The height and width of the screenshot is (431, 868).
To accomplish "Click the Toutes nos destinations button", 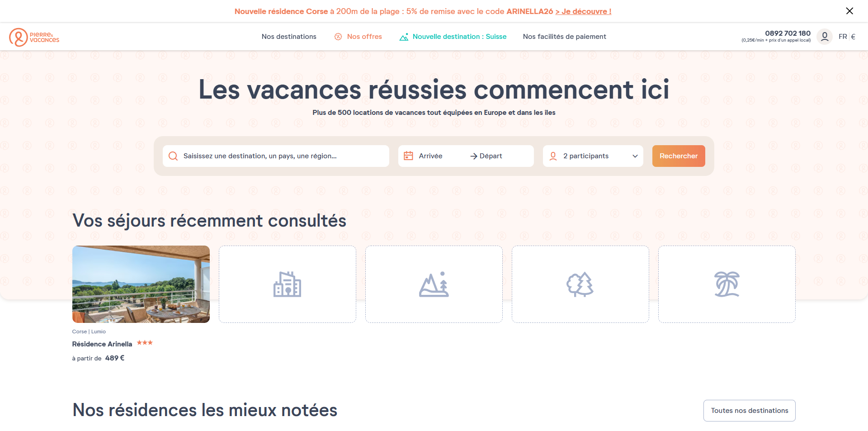I will click(749, 411).
